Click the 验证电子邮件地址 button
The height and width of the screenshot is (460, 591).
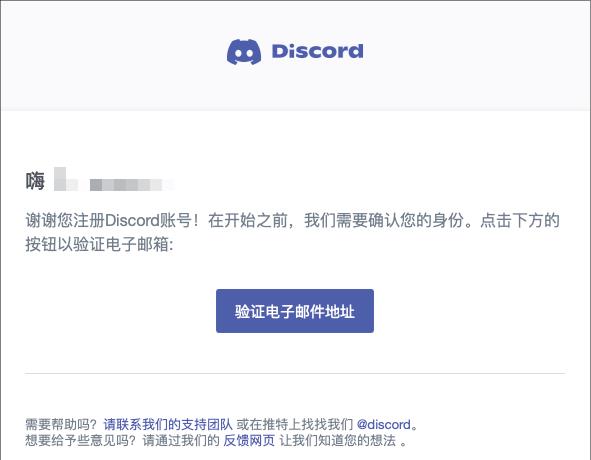click(x=295, y=311)
